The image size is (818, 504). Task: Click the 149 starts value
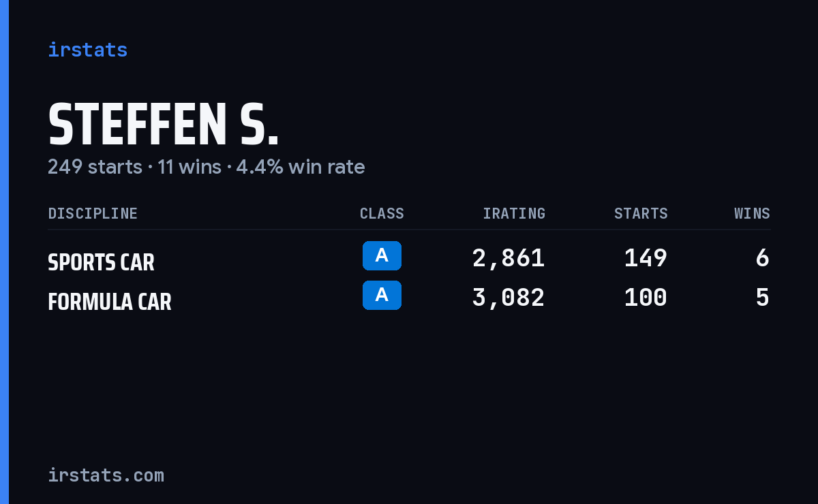646,258
